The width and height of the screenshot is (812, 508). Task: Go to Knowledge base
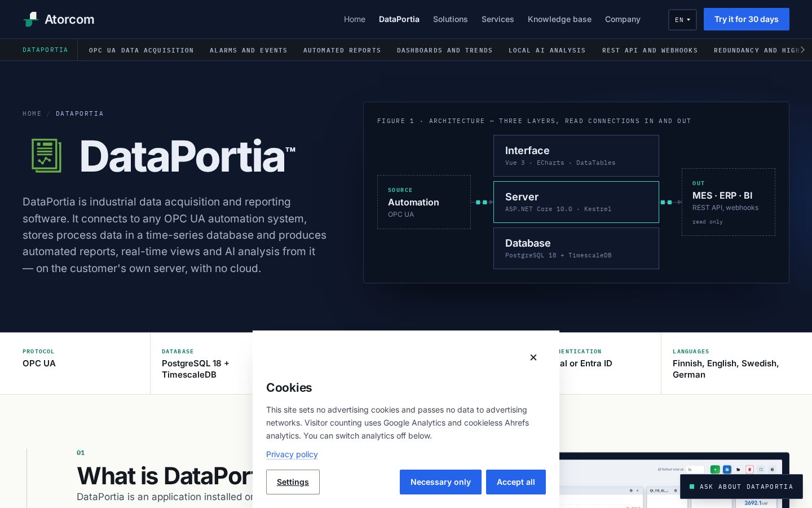(x=559, y=19)
